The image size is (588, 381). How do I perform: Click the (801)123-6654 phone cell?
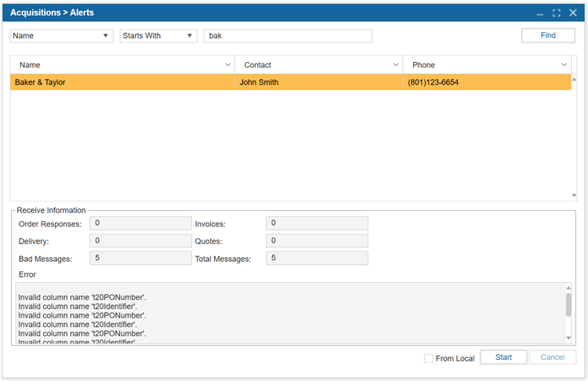(x=487, y=82)
